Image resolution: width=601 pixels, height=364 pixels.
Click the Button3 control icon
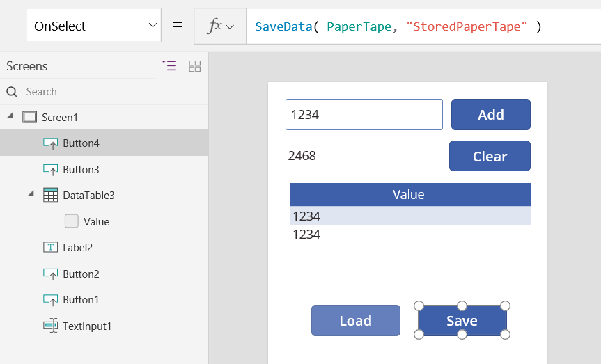[x=50, y=169]
